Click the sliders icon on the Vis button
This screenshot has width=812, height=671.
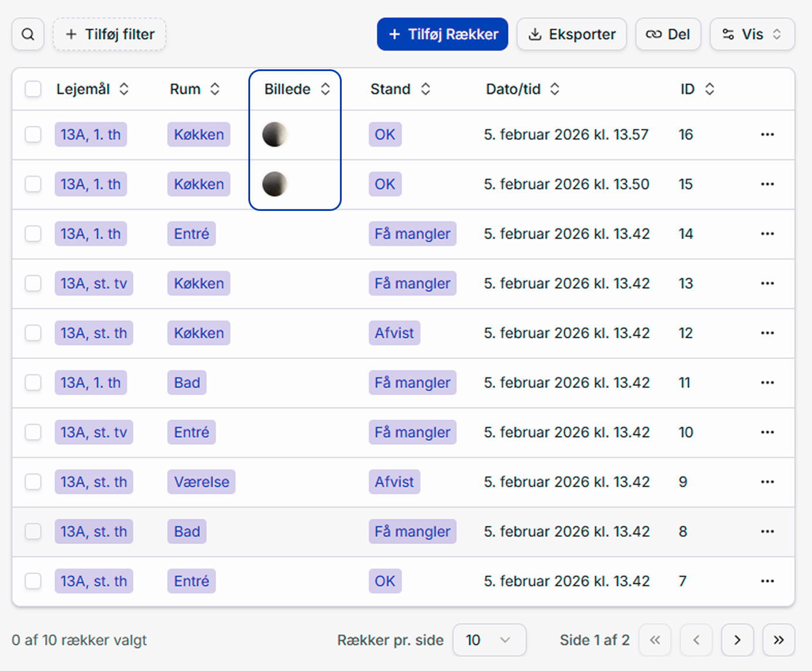[727, 34]
